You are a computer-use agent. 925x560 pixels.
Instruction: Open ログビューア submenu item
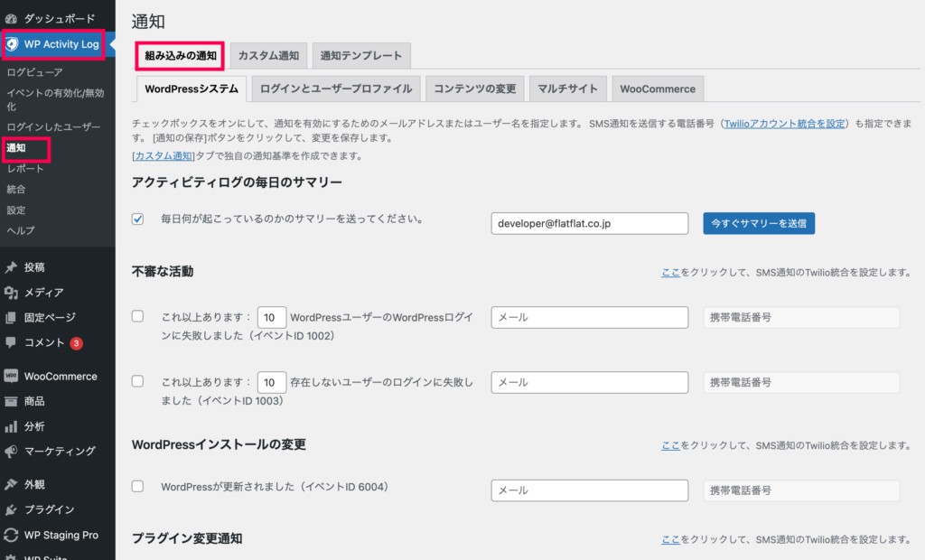(x=35, y=72)
